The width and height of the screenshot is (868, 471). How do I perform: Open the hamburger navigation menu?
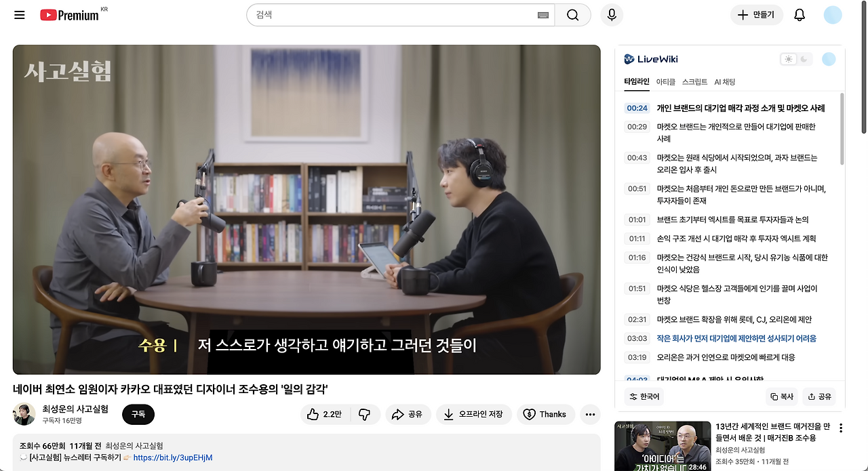(x=19, y=14)
